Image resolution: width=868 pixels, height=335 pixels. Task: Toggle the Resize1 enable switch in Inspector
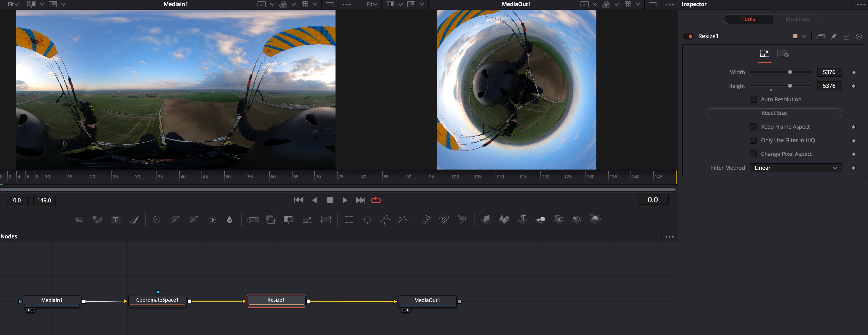688,36
